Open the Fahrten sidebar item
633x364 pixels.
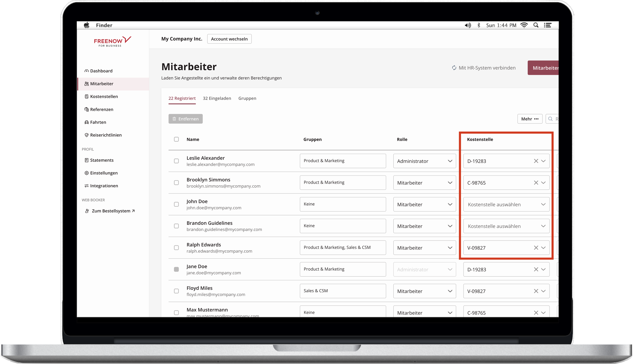pyautogui.click(x=113, y=122)
